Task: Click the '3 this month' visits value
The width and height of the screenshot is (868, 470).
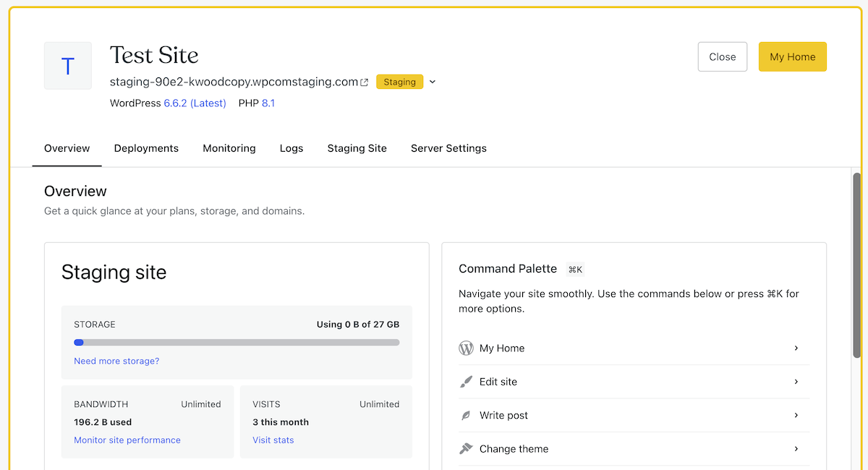Action: (x=281, y=422)
